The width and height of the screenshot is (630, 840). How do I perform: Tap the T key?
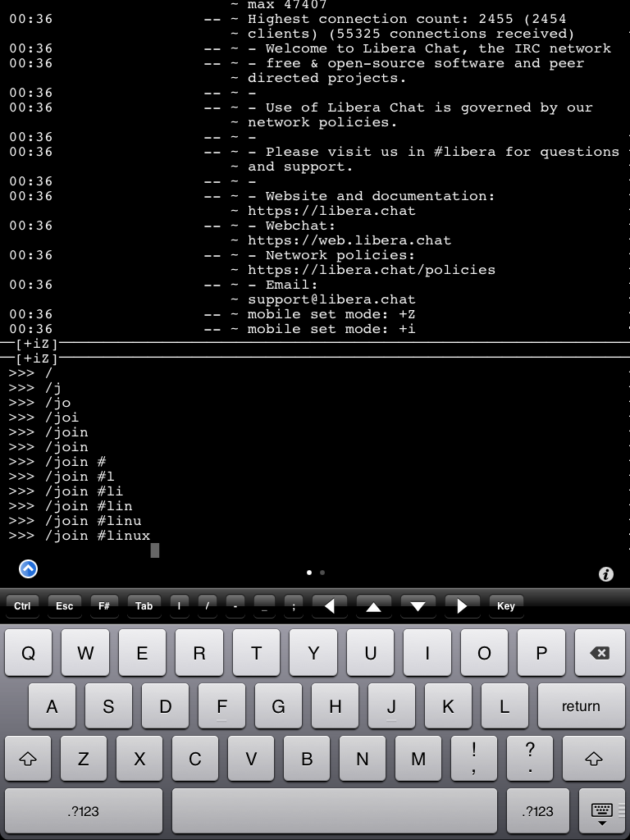(256, 652)
